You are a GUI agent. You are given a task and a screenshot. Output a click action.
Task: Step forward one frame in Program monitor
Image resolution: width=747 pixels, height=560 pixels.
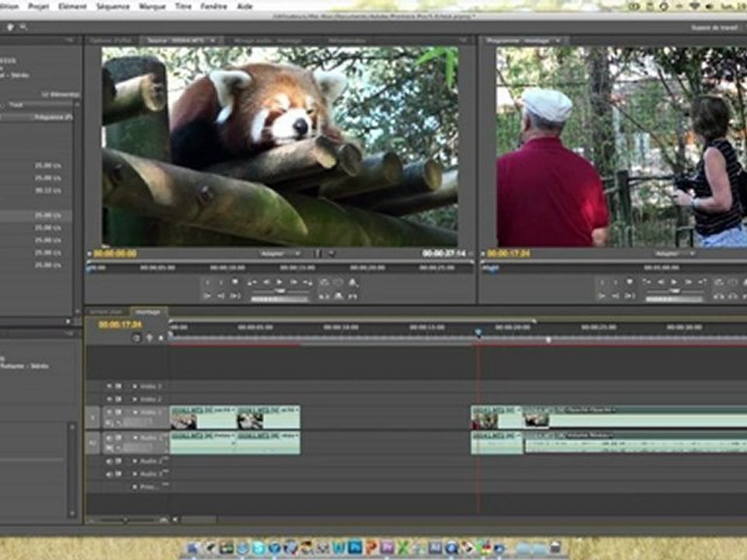tap(688, 282)
